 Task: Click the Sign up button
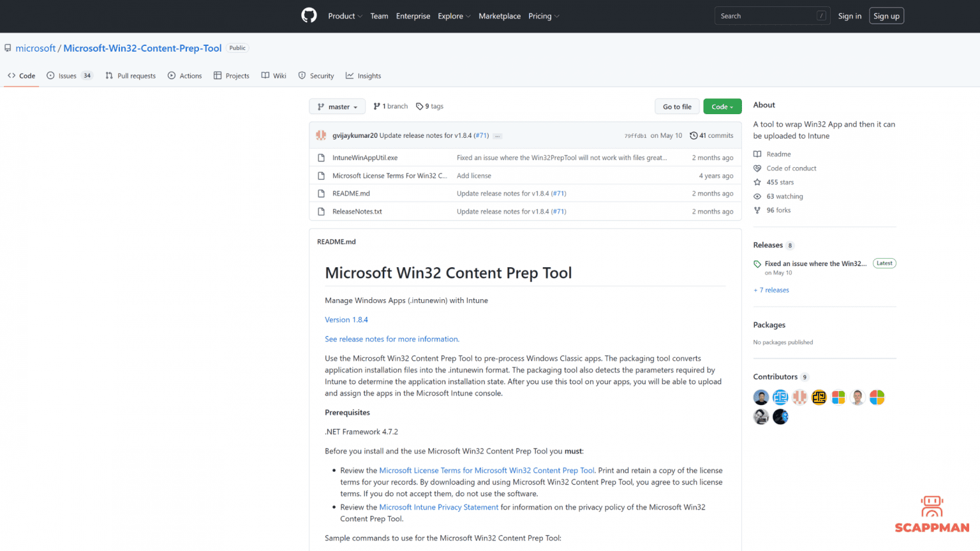pyautogui.click(x=886, y=15)
